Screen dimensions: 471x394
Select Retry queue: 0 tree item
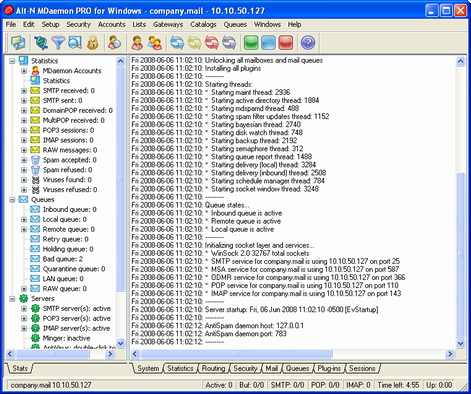66,239
